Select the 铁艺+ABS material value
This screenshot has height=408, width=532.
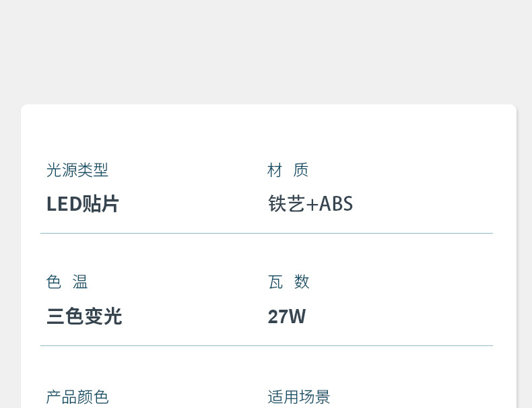[x=310, y=204]
